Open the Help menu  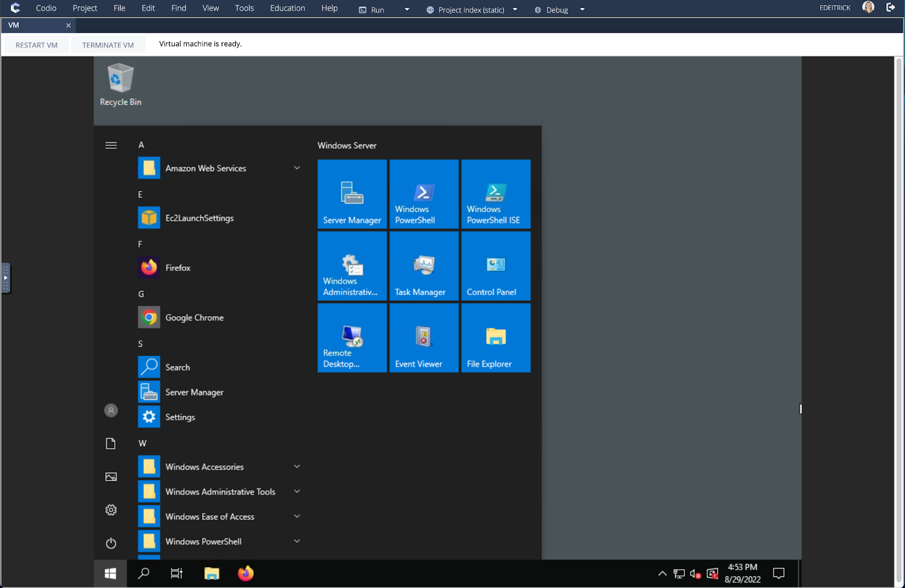pyautogui.click(x=329, y=8)
